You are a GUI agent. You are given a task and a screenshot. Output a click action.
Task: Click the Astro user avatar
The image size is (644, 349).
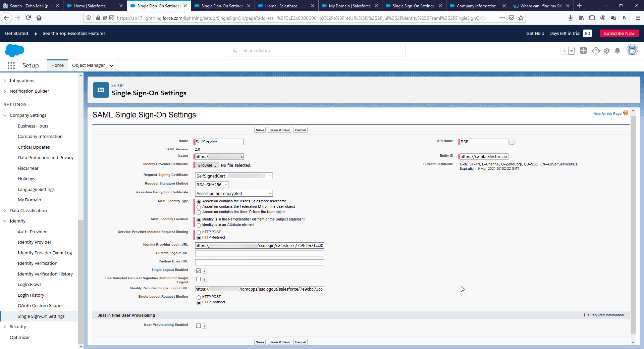coord(632,50)
